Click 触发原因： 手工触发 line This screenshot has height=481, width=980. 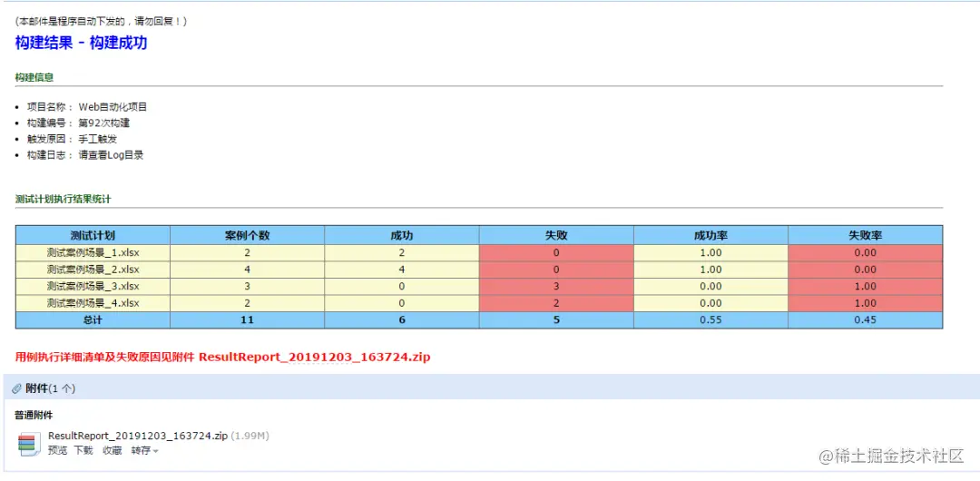coord(72,139)
